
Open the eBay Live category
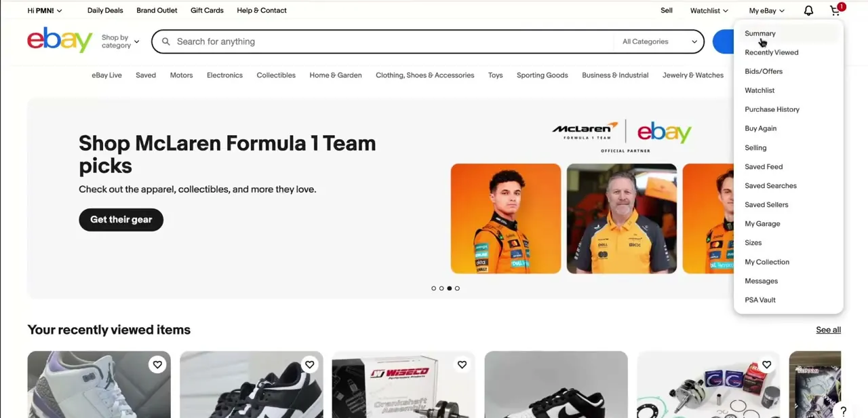106,75
